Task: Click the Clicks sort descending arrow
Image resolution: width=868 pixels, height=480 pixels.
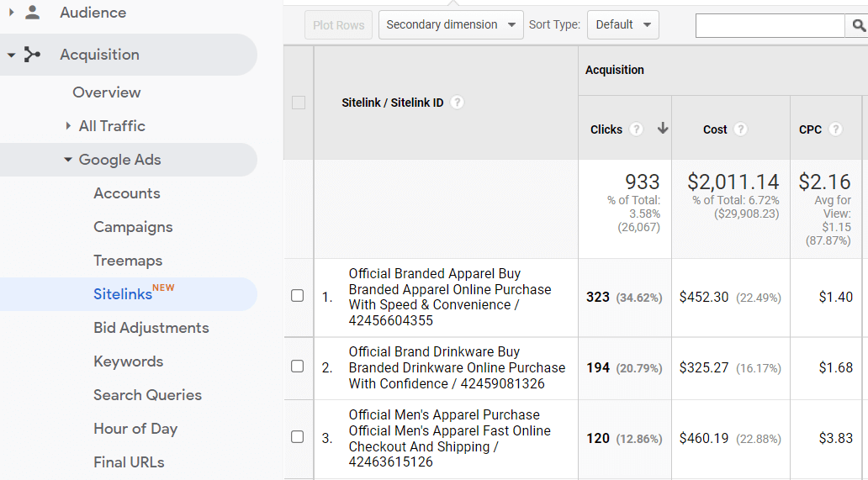Action: click(663, 129)
